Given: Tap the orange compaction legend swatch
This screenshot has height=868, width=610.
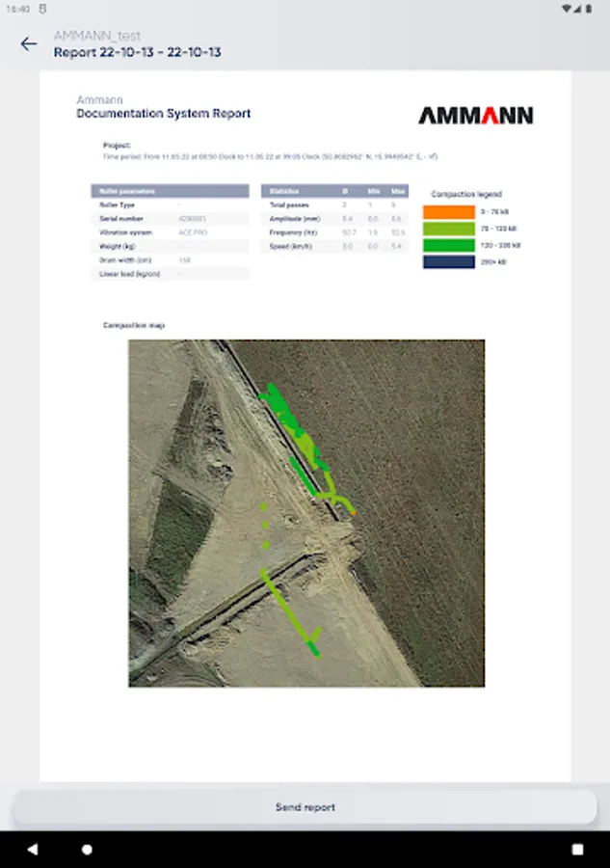Looking at the screenshot, I should pyautogui.click(x=448, y=212).
